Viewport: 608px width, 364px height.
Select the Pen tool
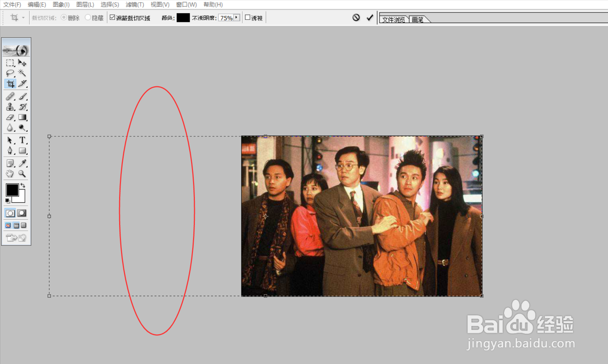click(10, 151)
